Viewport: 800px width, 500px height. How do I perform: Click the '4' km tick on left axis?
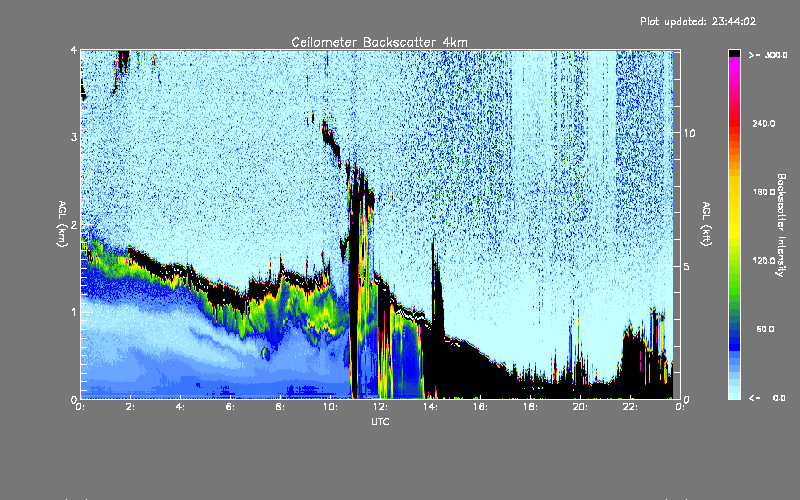tap(74, 50)
